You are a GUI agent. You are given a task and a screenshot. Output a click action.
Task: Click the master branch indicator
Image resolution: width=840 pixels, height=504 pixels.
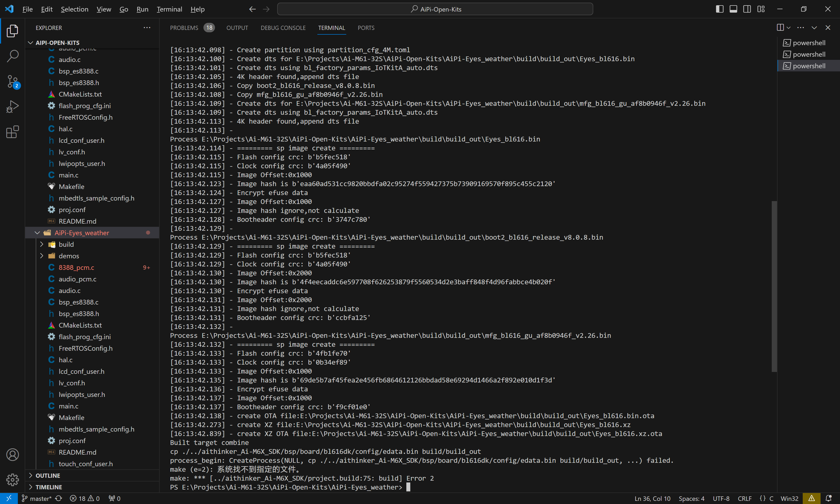coord(37,498)
